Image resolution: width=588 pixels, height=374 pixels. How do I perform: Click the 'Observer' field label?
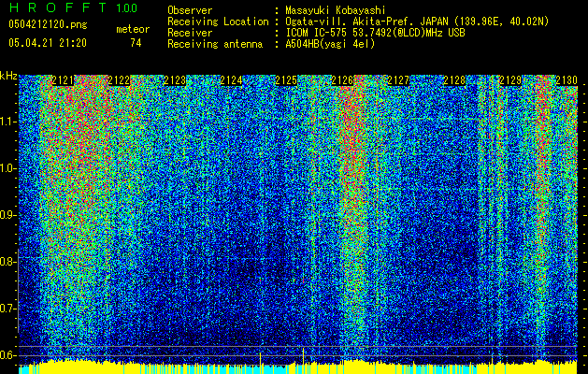[x=190, y=10]
